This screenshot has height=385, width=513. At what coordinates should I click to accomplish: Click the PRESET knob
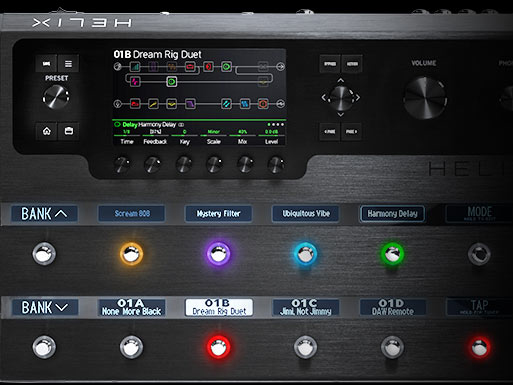(x=56, y=97)
